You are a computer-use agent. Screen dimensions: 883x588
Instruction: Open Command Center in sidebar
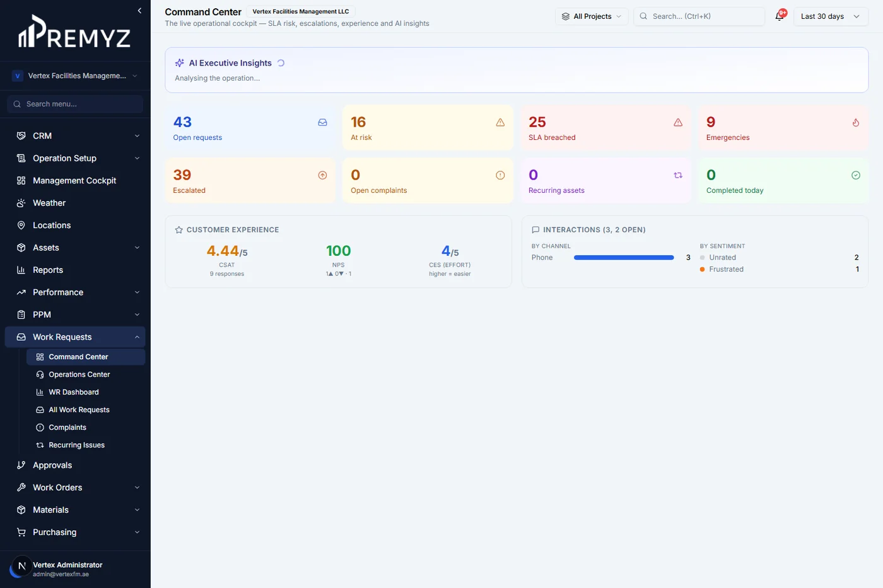(x=86, y=357)
